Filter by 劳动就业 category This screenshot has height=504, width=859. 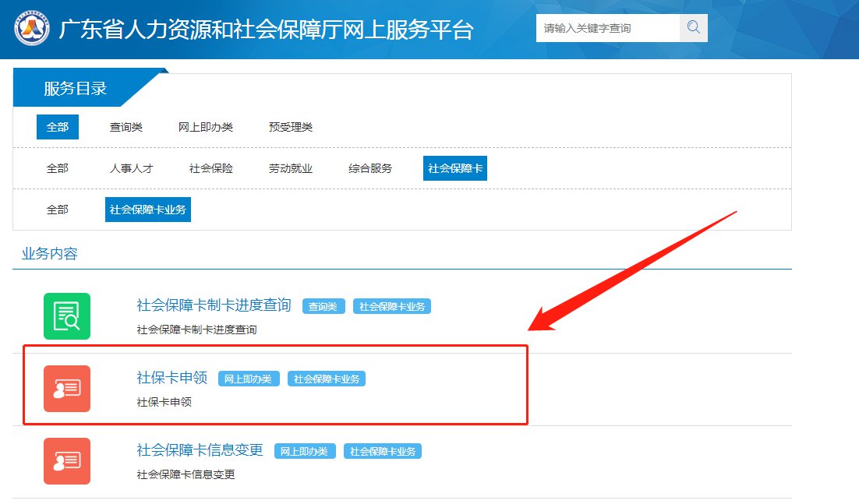(291, 168)
